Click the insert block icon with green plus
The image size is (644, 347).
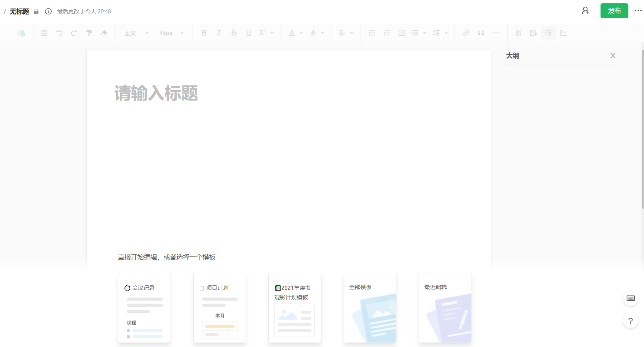[x=21, y=33]
